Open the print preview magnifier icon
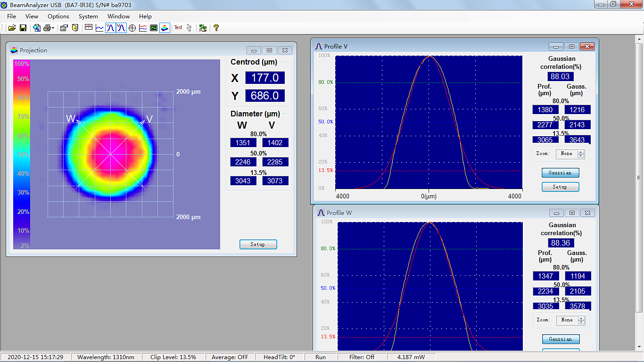The height and width of the screenshot is (362, 644). click(37, 28)
